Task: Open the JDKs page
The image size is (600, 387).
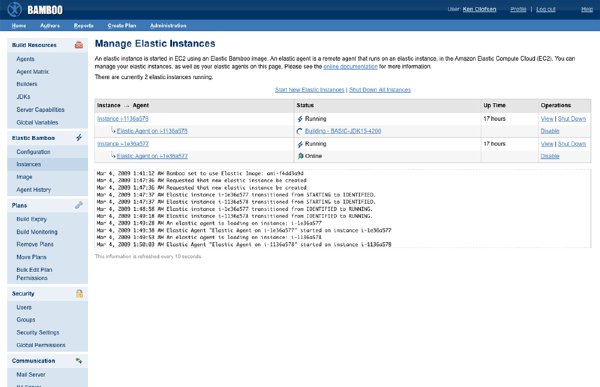Action: point(23,97)
